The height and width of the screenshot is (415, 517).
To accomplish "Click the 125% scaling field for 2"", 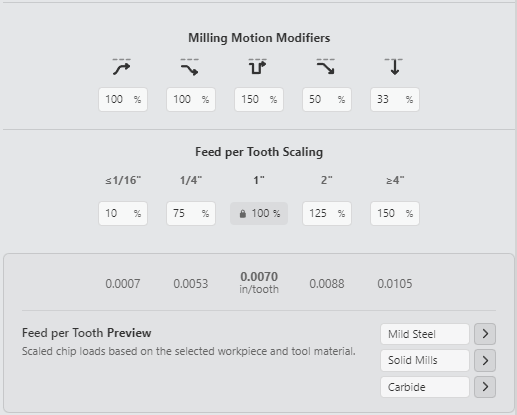I will 327,213.
